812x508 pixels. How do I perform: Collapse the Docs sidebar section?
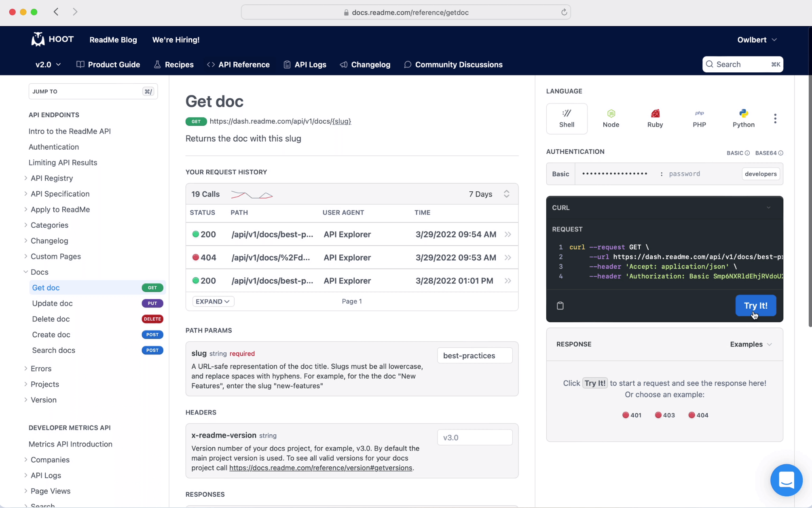point(25,272)
